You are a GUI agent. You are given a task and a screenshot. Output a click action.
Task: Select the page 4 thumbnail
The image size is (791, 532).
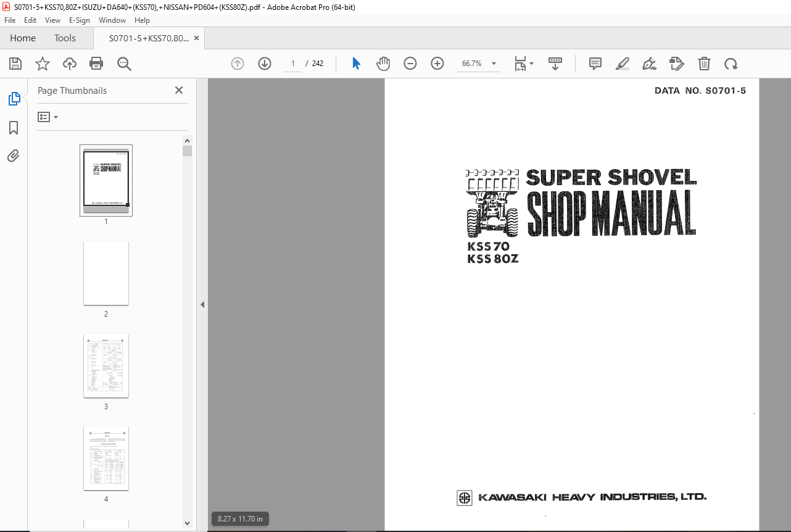click(x=106, y=458)
